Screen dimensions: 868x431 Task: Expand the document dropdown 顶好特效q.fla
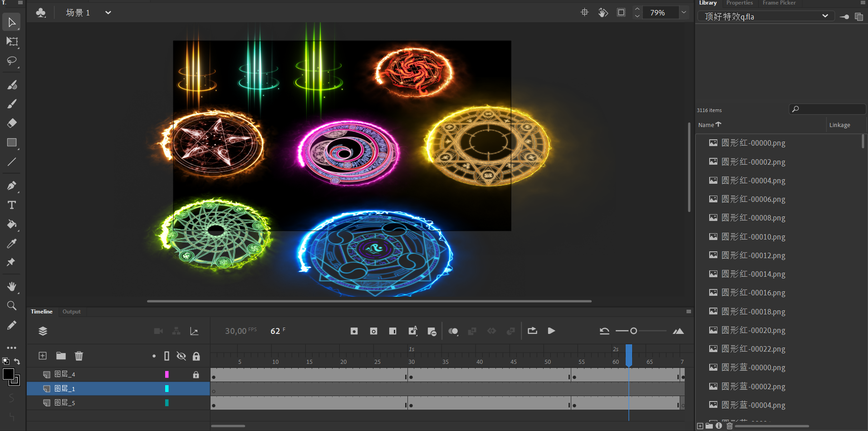[825, 16]
